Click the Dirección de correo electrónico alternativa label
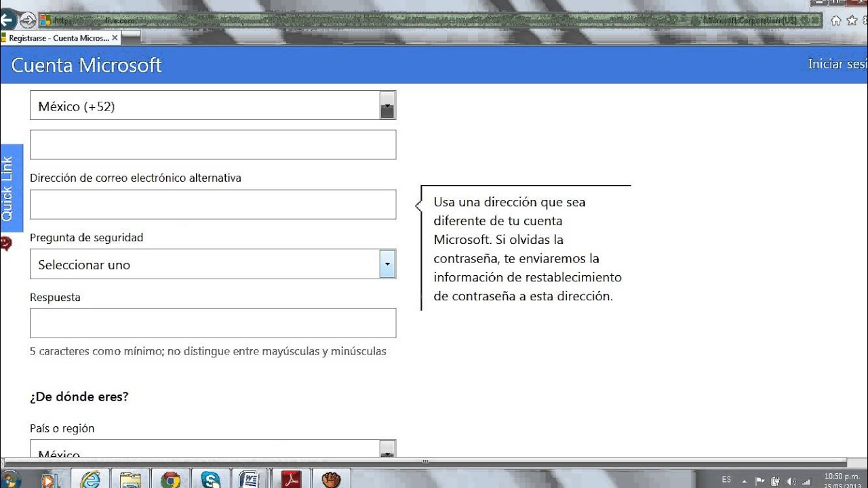Viewport: 868px width, 488px height. [x=136, y=178]
